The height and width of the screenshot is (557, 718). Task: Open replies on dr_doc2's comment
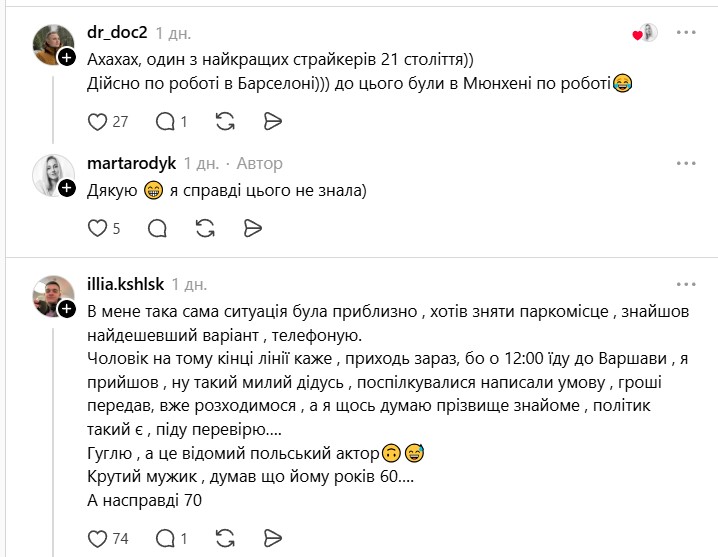[165, 122]
